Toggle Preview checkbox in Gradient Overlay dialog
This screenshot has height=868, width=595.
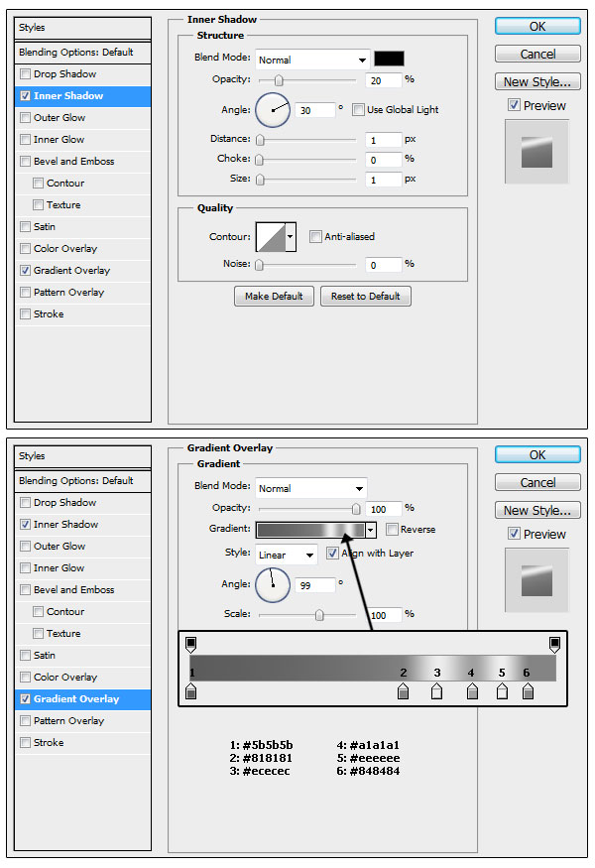tap(515, 534)
